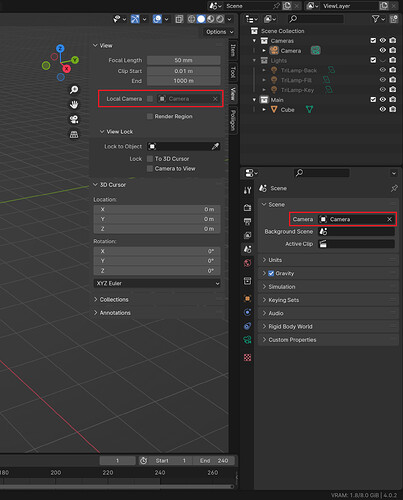The image size is (403, 500).
Task: Switch to the Item sidebar tab
Action: [233, 50]
